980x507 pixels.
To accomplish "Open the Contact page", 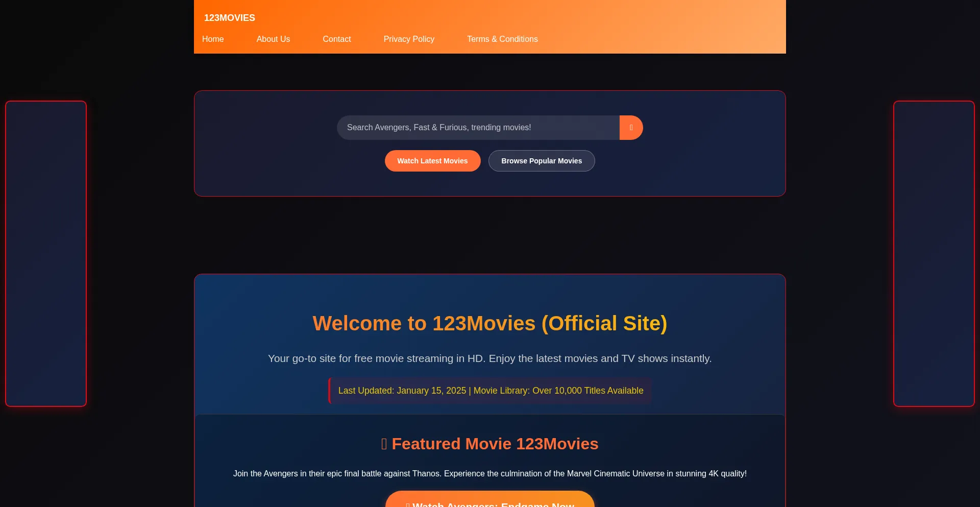I will pyautogui.click(x=336, y=39).
